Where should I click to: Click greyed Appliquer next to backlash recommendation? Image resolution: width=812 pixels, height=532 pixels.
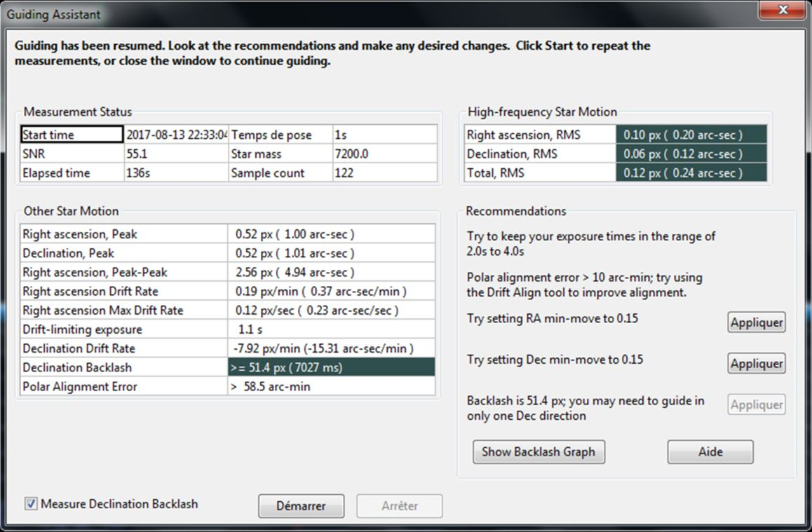point(756,404)
